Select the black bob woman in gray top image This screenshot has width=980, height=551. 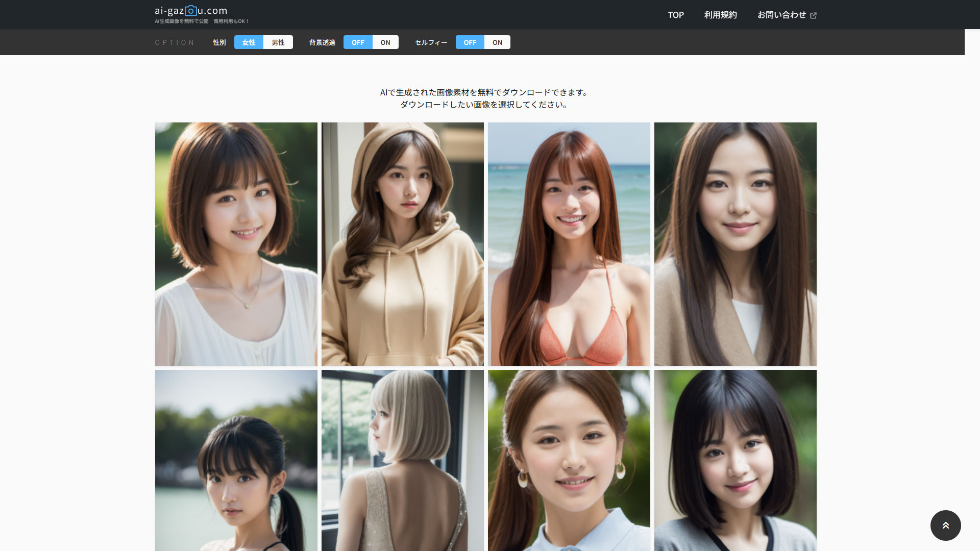(x=736, y=460)
